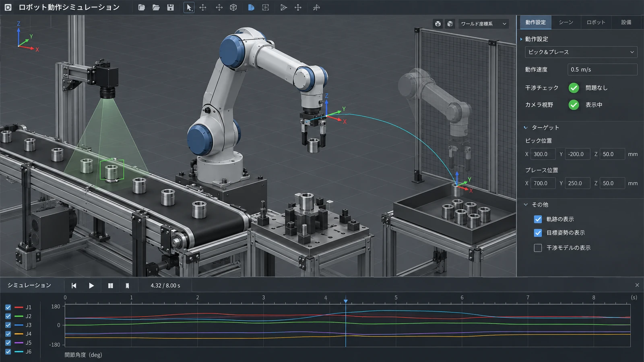Screen dimensions: 644x362
Task: Pause the simulation playback
Action: click(x=110, y=286)
